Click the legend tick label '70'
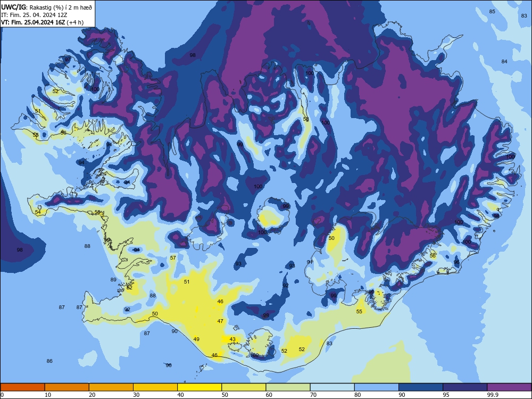Image resolution: width=532 pixels, height=399 pixels. click(x=313, y=395)
